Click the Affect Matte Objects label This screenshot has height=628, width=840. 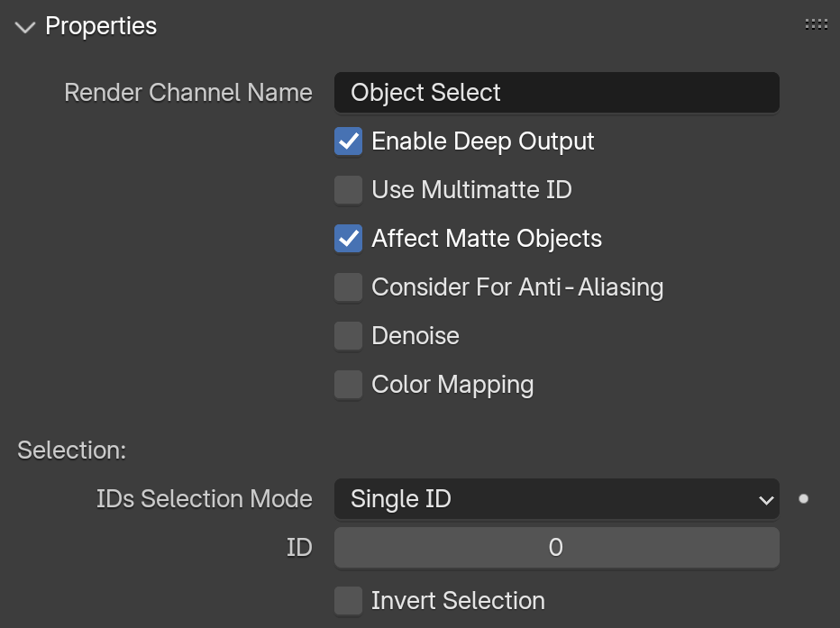487,239
